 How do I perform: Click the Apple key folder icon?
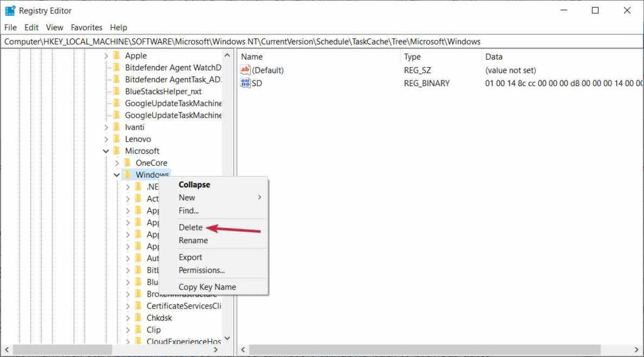click(x=116, y=55)
